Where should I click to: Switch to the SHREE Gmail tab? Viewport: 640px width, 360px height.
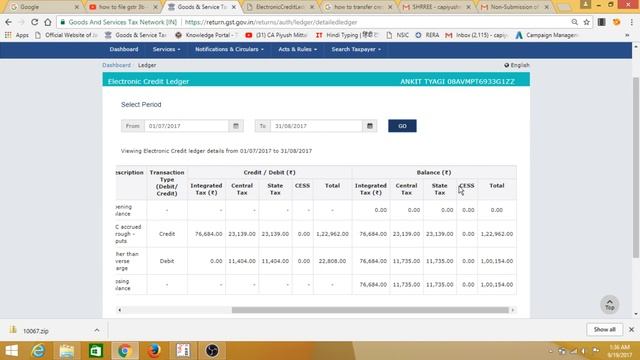(435, 7)
